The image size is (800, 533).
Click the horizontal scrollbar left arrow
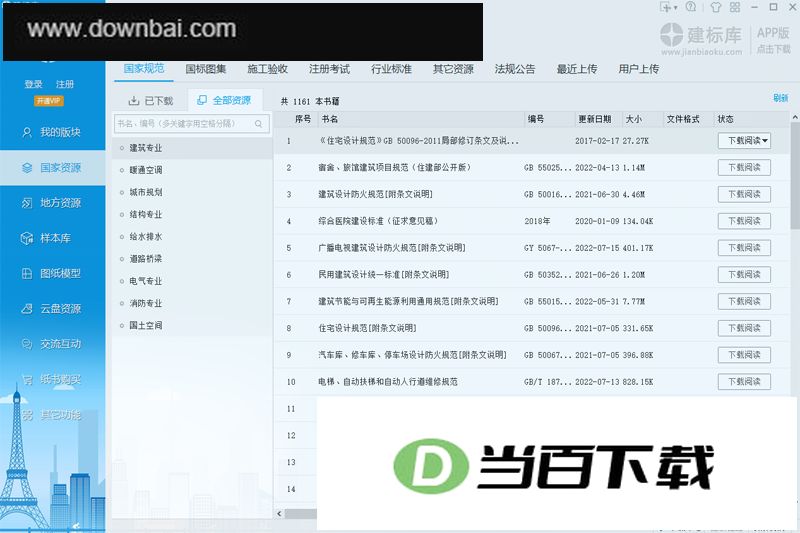(x=279, y=514)
